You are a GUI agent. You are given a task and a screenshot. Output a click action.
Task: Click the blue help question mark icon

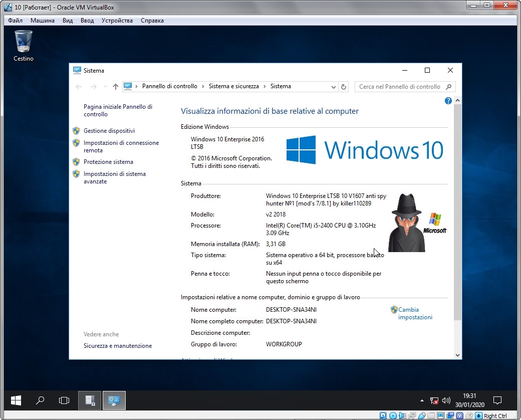pos(448,101)
